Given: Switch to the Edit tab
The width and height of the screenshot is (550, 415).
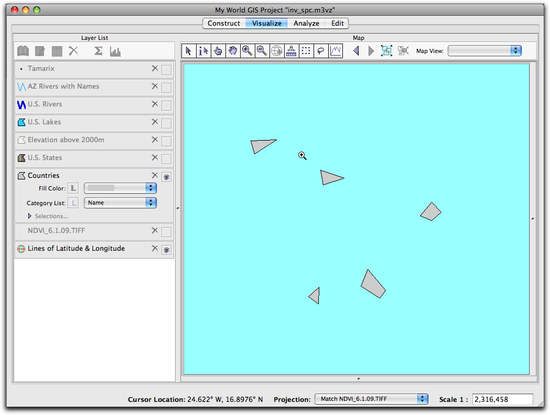Looking at the screenshot, I should [x=337, y=24].
